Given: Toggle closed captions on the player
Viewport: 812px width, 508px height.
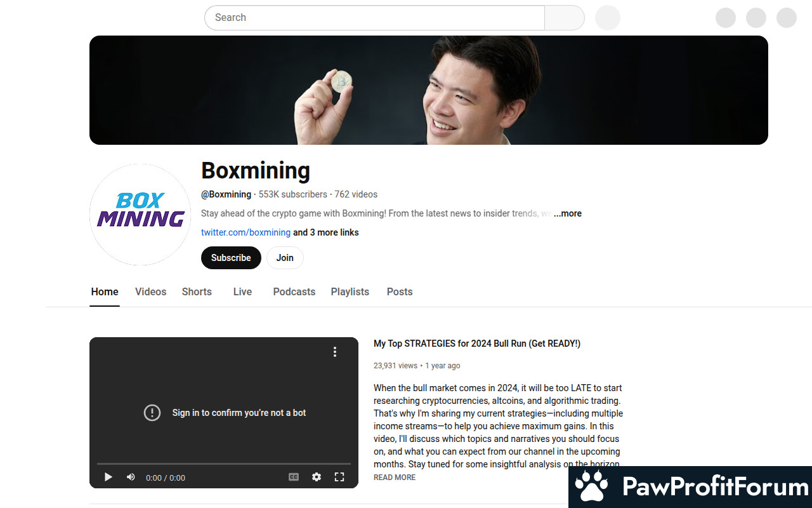Looking at the screenshot, I should click(294, 478).
